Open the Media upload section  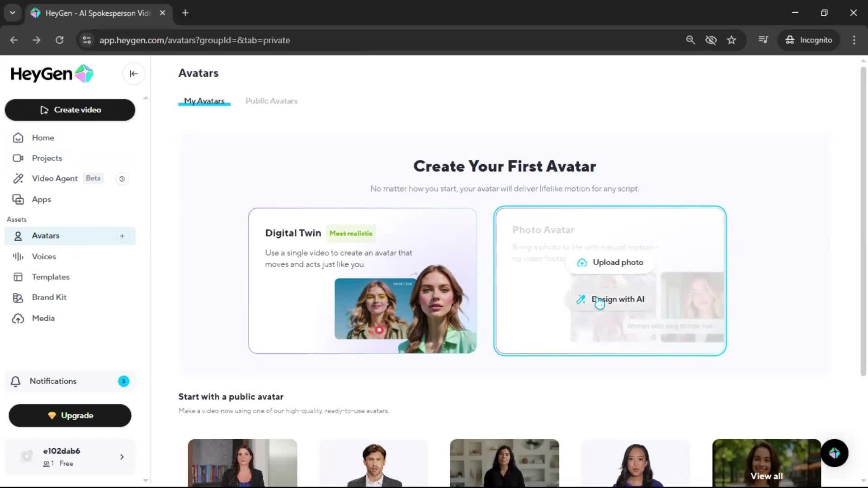43,318
